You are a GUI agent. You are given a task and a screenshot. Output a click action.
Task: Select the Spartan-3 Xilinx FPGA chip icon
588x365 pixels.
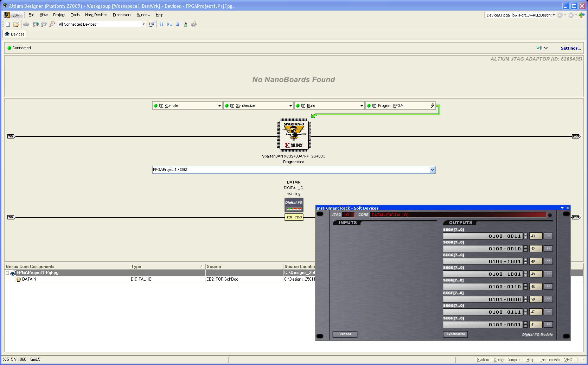[x=294, y=135]
